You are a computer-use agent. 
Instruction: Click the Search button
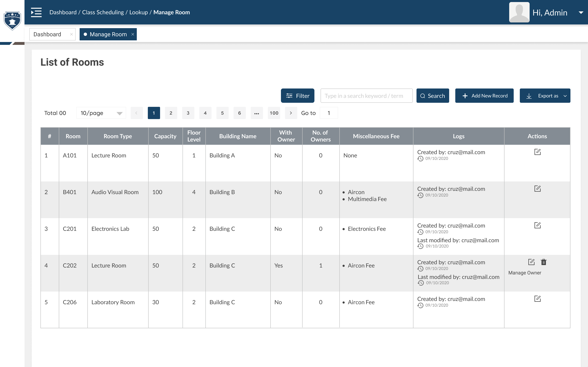[433, 96]
